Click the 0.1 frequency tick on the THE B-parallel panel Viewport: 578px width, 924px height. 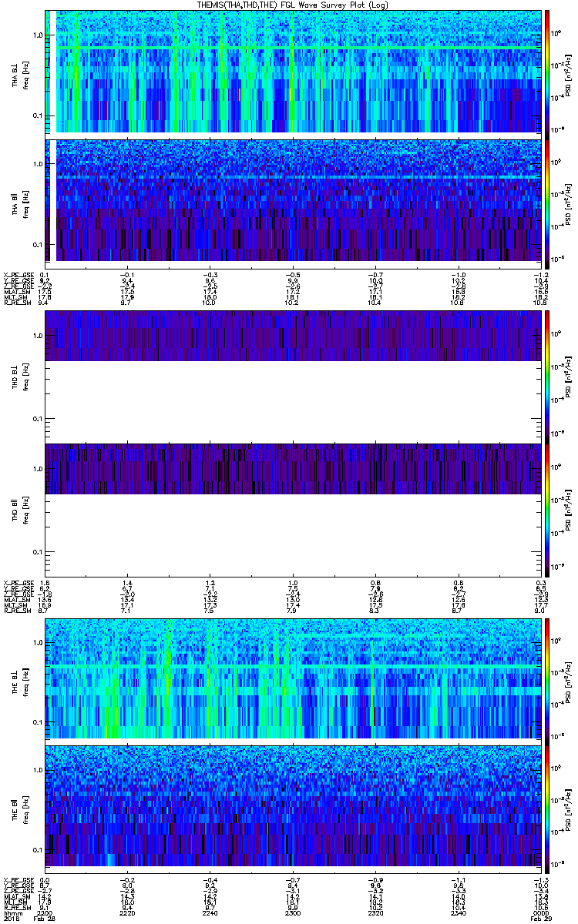(x=38, y=849)
